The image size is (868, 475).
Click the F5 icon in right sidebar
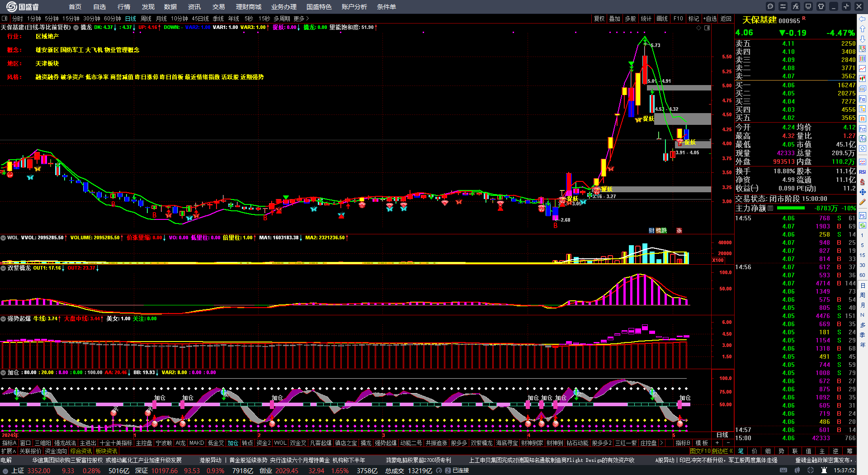[x=863, y=215]
